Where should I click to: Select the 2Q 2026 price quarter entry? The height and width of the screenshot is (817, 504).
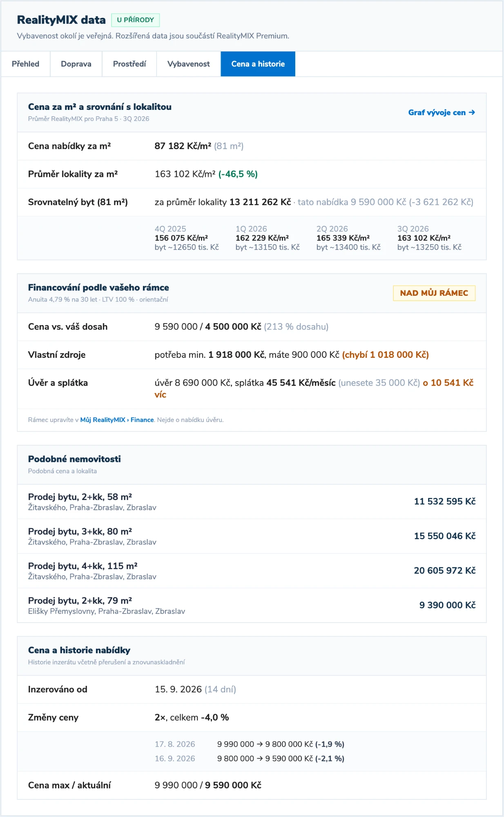348,238
